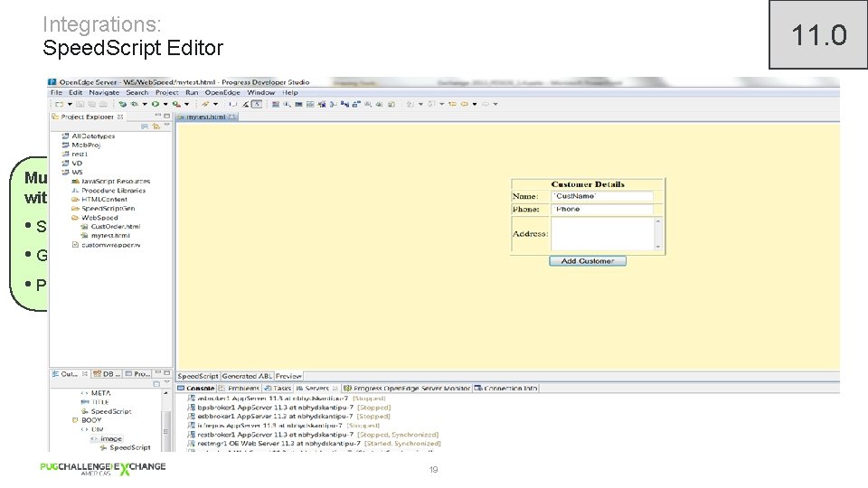The width and height of the screenshot is (868, 488).
Task: Click the Save toolbar icon
Action: click(80, 104)
